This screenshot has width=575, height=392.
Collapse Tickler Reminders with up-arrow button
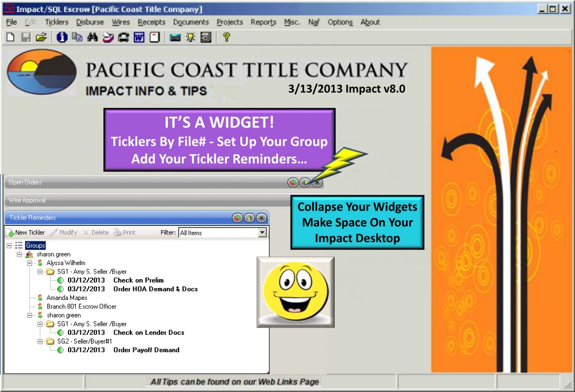(249, 218)
